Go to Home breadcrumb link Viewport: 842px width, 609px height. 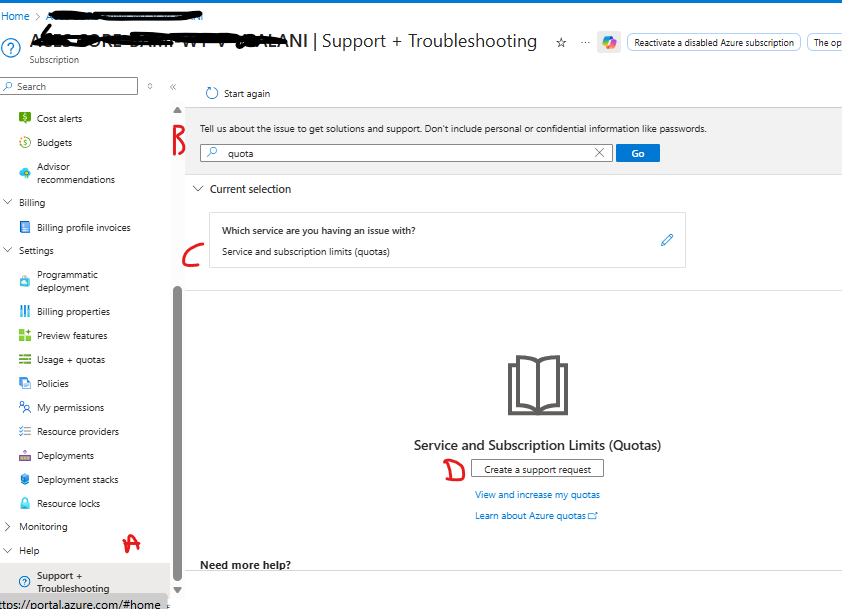(x=15, y=16)
